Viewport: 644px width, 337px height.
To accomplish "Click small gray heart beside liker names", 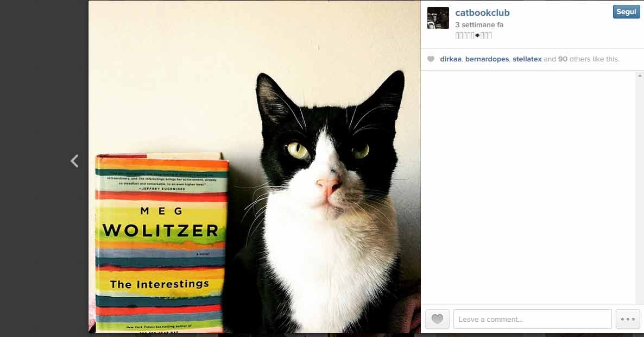I will pyautogui.click(x=431, y=59).
